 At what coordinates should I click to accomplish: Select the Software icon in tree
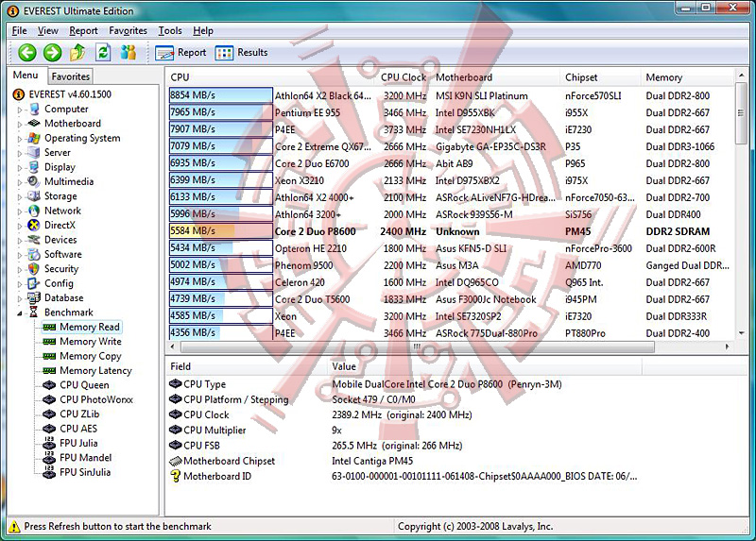click(x=34, y=254)
